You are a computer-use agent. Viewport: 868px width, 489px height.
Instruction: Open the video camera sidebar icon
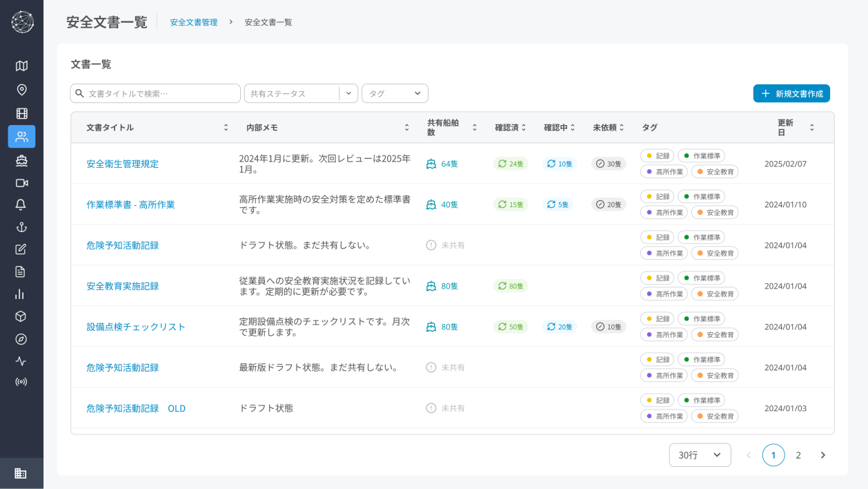[x=21, y=183]
